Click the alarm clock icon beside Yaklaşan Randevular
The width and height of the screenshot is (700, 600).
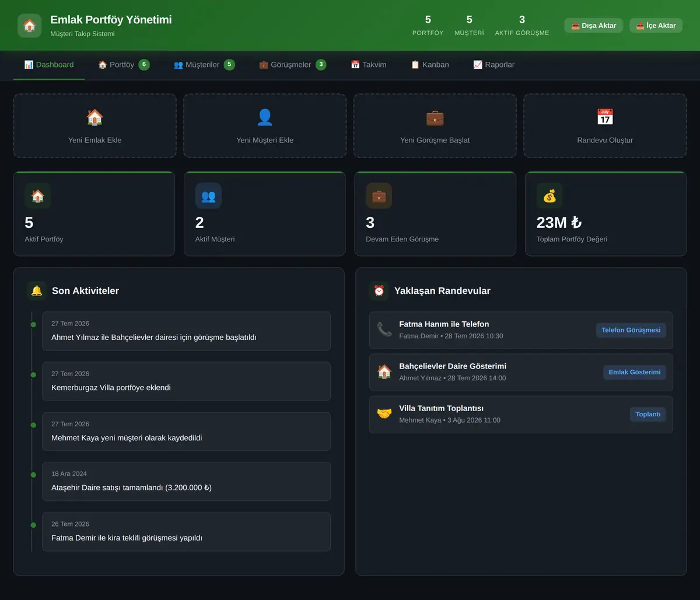(379, 290)
